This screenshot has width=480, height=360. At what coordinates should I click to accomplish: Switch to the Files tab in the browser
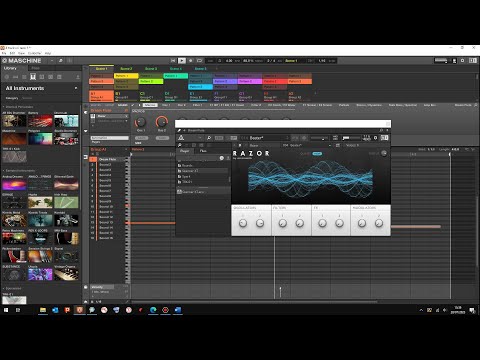point(35,68)
